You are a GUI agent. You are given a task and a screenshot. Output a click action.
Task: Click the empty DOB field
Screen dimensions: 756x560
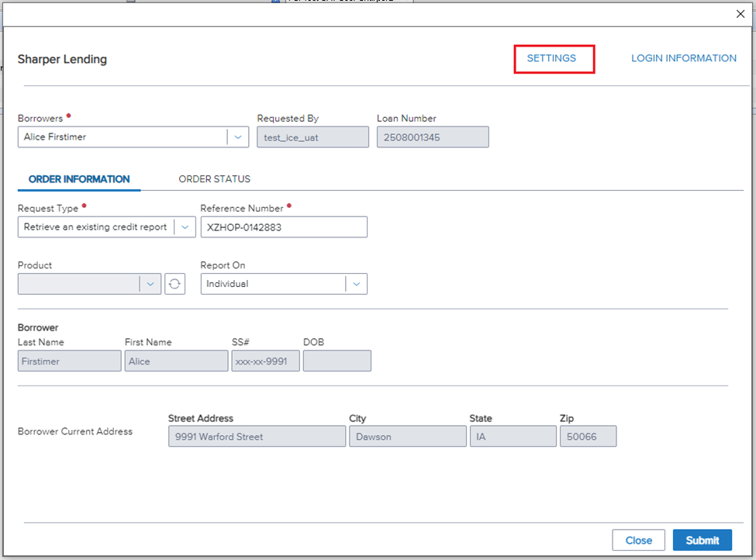coord(337,361)
